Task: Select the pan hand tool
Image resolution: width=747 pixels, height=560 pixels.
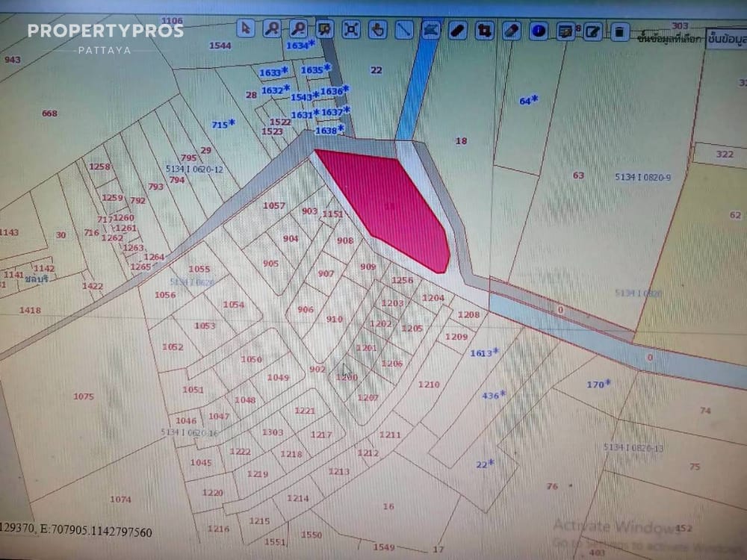Action: tap(378, 30)
